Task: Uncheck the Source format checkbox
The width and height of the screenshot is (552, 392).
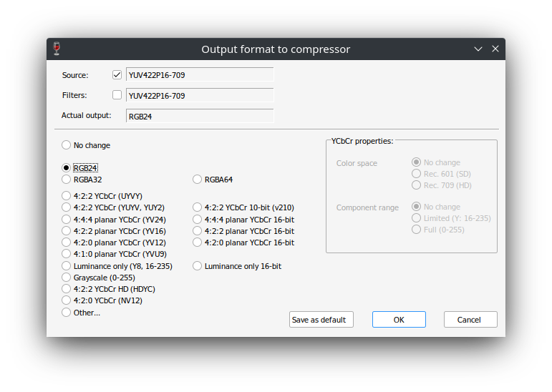Action: tap(117, 74)
